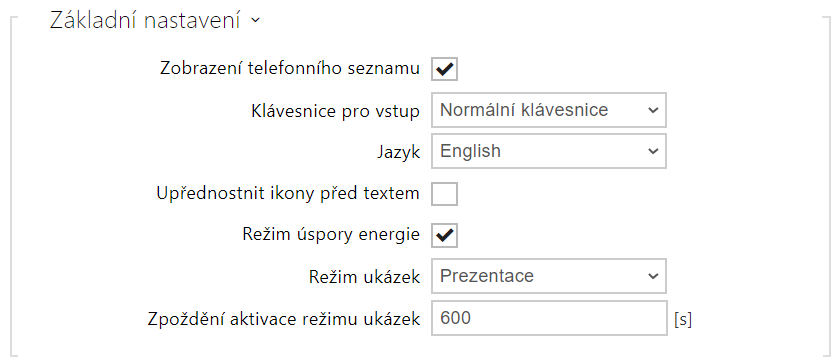The width and height of the screenshot is (838, 364).
Task: Open the Jazyk dropdown showing English
Action: [549, 151]
